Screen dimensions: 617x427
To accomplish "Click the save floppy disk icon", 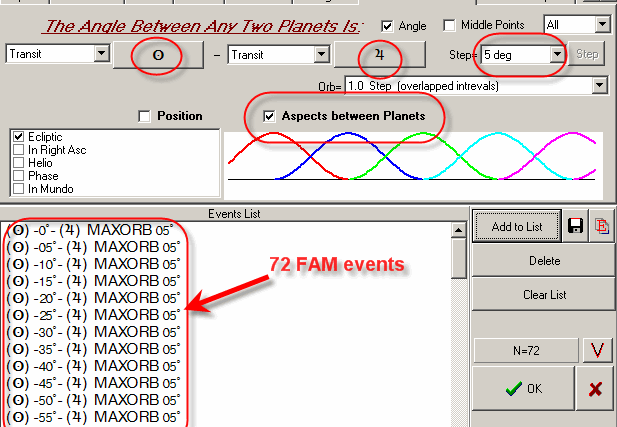I will (577, 227).
